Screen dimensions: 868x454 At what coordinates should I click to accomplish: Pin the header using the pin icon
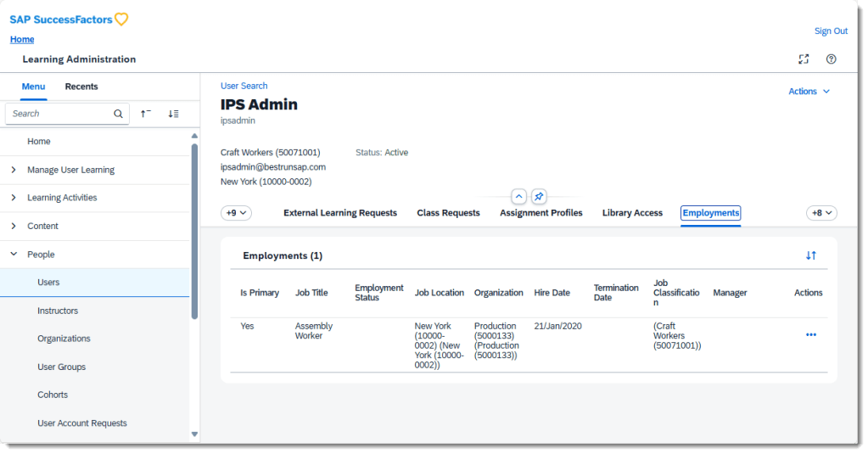point(539,197)
